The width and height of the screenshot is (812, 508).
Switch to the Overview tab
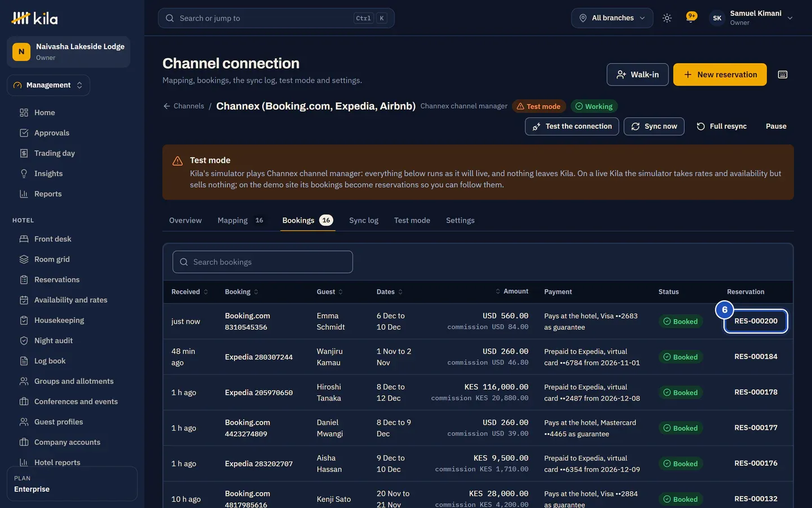tap(186, 220)
